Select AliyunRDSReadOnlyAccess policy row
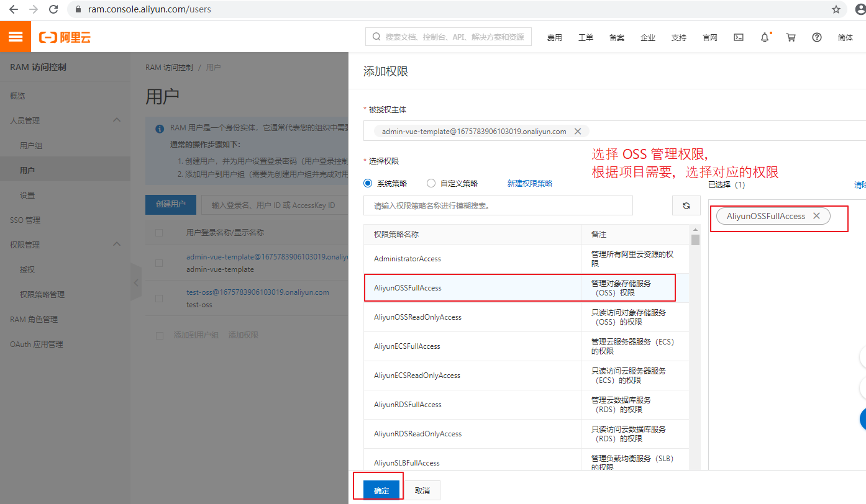 tap(526, 434)
